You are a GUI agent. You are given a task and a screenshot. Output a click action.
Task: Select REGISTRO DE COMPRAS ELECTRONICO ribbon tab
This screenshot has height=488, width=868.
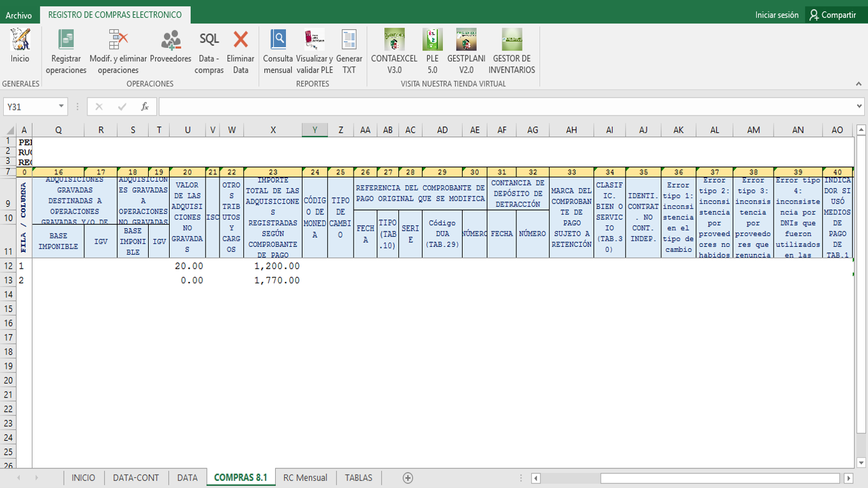pyautogui.click(x=115, y=15)
